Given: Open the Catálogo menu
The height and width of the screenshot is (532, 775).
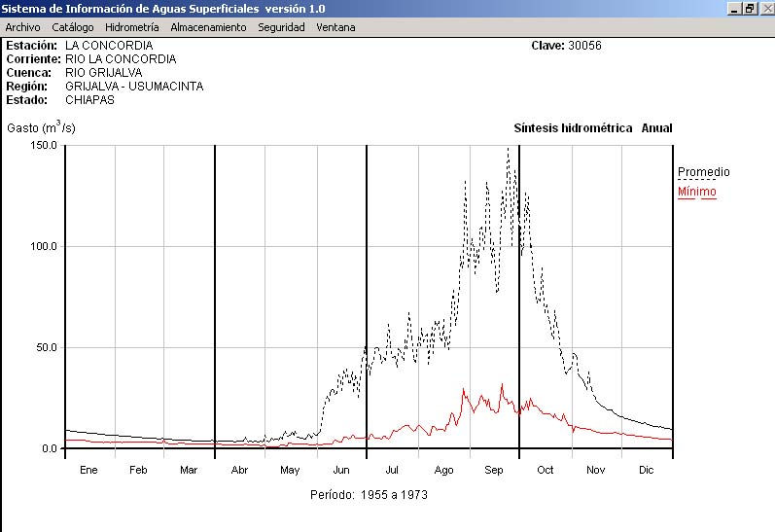Looking at the screenshot, I should click(73, 27).
